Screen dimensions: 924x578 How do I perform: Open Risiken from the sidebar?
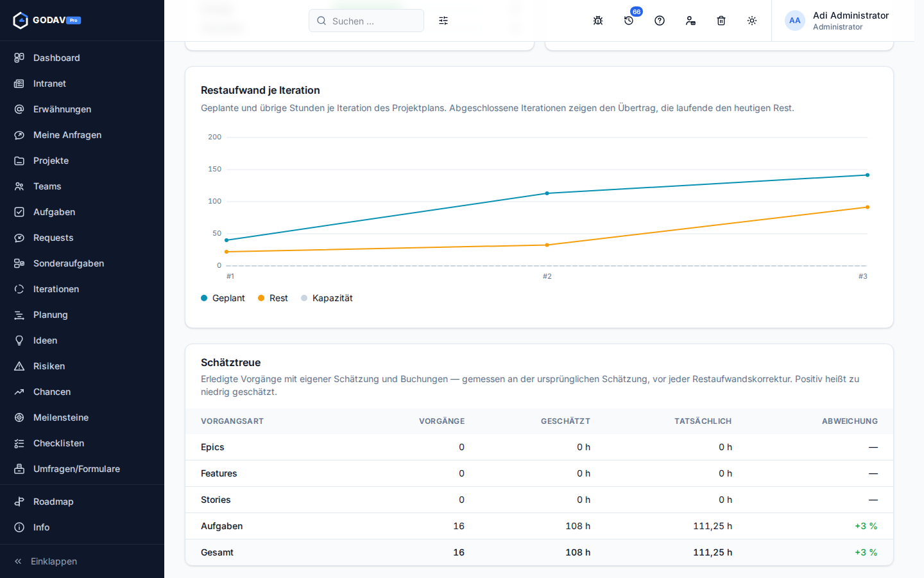pos(82,366)
